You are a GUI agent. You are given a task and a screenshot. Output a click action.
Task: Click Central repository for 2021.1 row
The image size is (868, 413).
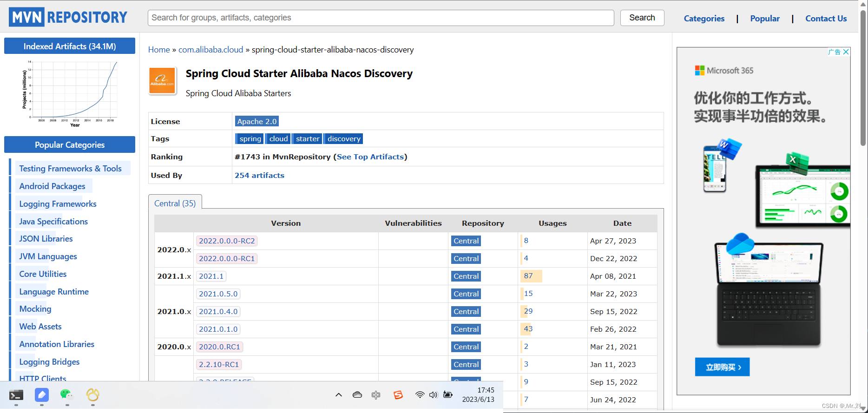pyautogui.click(x=466, y=276)
